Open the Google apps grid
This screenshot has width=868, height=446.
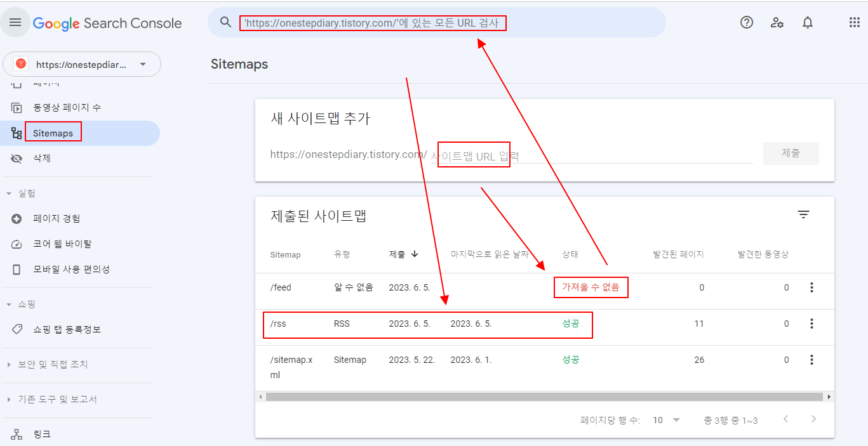click(x=854, y=22)
